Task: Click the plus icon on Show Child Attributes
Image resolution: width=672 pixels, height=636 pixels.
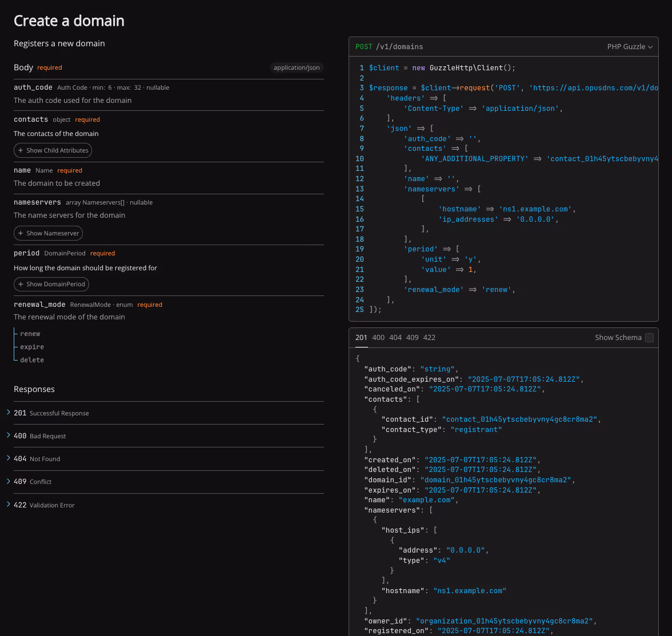Action: (x=20, y=150)
